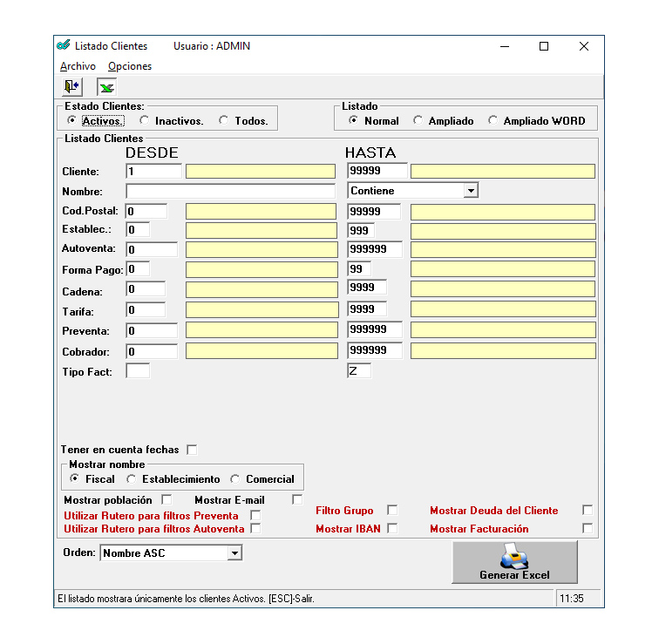The width and height of the screenshot is (659, 644).
Task: Click the Cliente hasta field with 99999
Action: pyautogui.click(x=377, y=171)
